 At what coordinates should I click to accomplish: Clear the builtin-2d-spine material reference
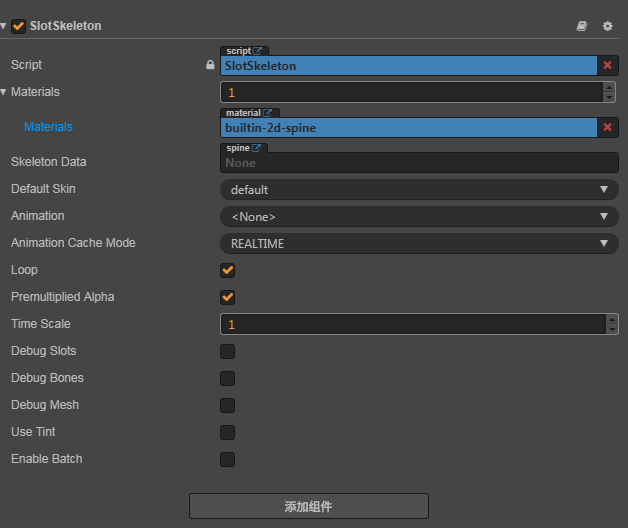point(607,127)
